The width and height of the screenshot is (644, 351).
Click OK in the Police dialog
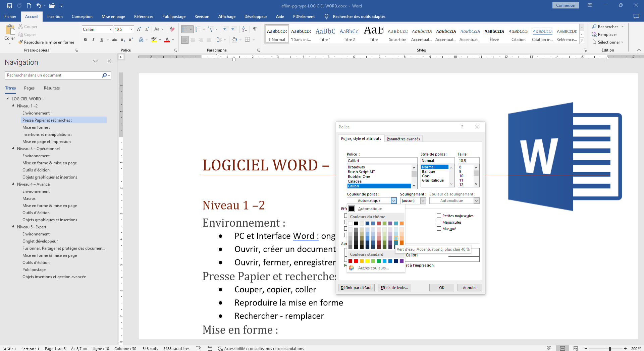click(x=441, y=288)
